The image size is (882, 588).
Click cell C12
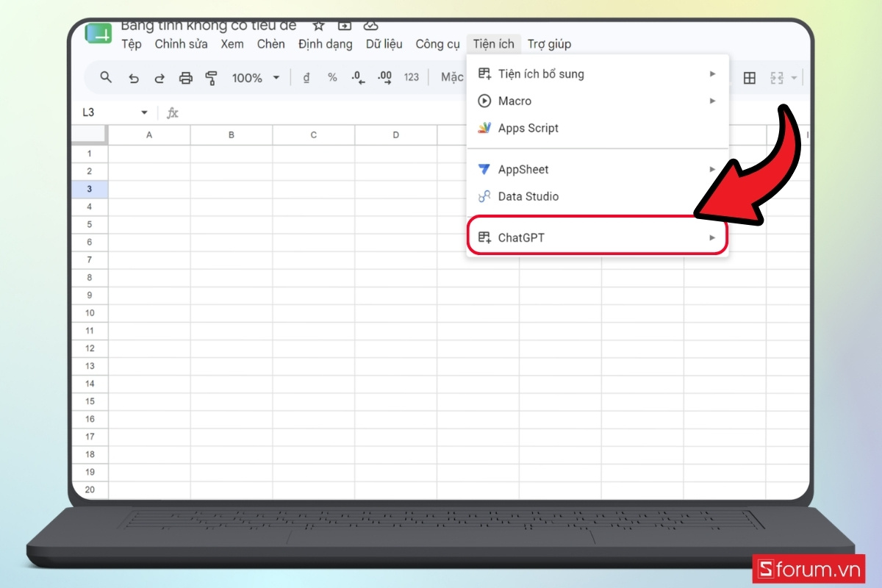314,348
